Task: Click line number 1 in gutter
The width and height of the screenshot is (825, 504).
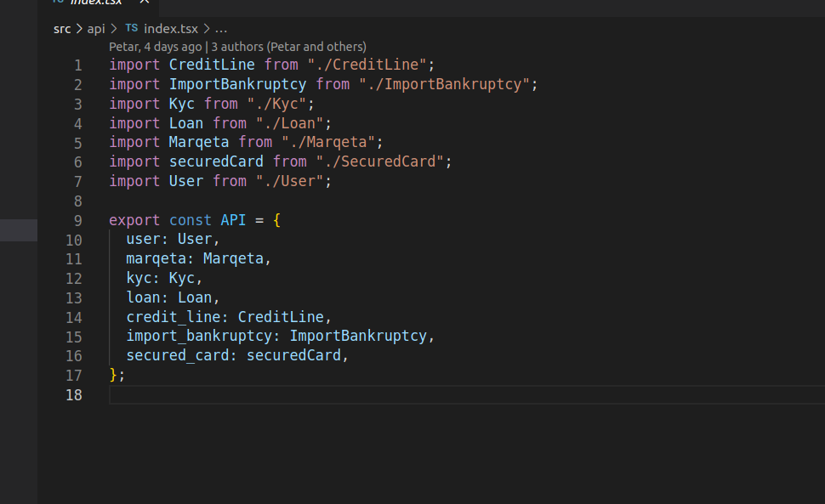Action: click(x=78, y=65)
